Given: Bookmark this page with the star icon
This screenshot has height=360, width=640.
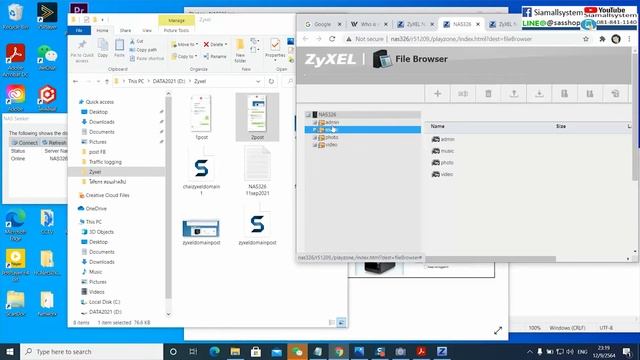Looking at the screenshot, I should tap(586, 39).
